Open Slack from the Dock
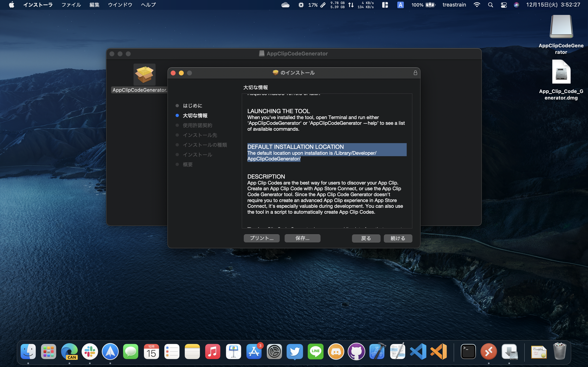The width and height of the screenshot is (588, 367). coord(90,351)
